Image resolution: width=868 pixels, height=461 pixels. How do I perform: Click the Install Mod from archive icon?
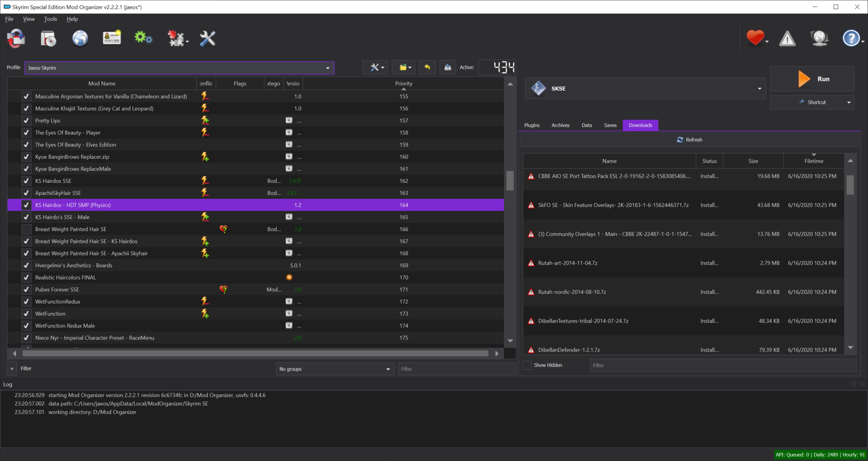(48, 38)
